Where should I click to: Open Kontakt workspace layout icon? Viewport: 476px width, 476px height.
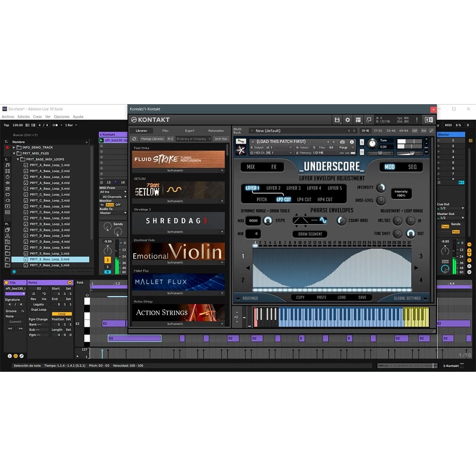[x=358, y=120]
